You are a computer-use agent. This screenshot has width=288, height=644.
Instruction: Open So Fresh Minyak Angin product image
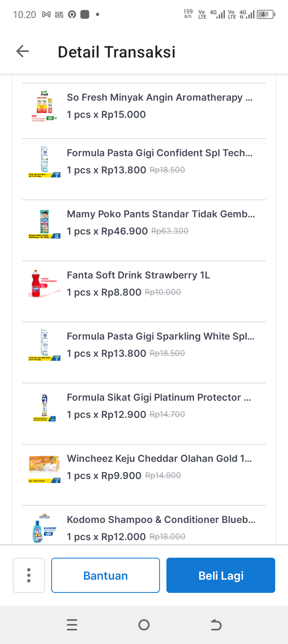point(44,106)
